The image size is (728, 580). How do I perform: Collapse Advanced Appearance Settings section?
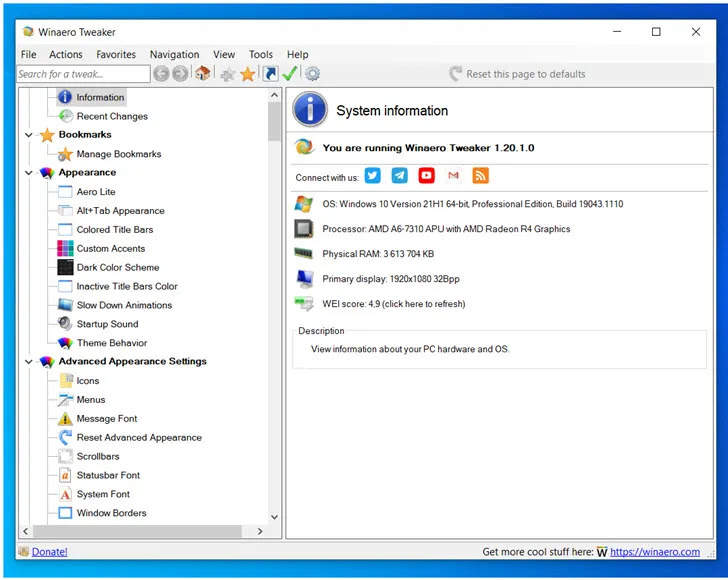[x=29, y=361]
